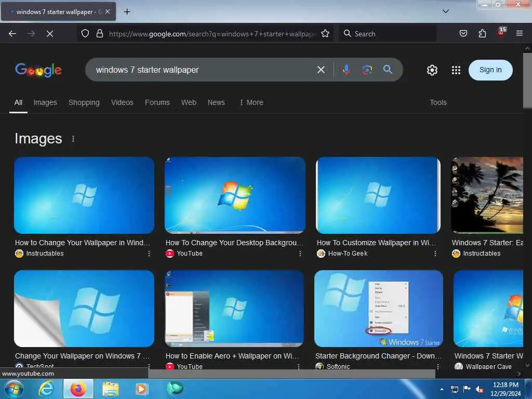The image size is (532, 399).
Task: Open the Firefox hamburger menu
Action: pos(519,33)
